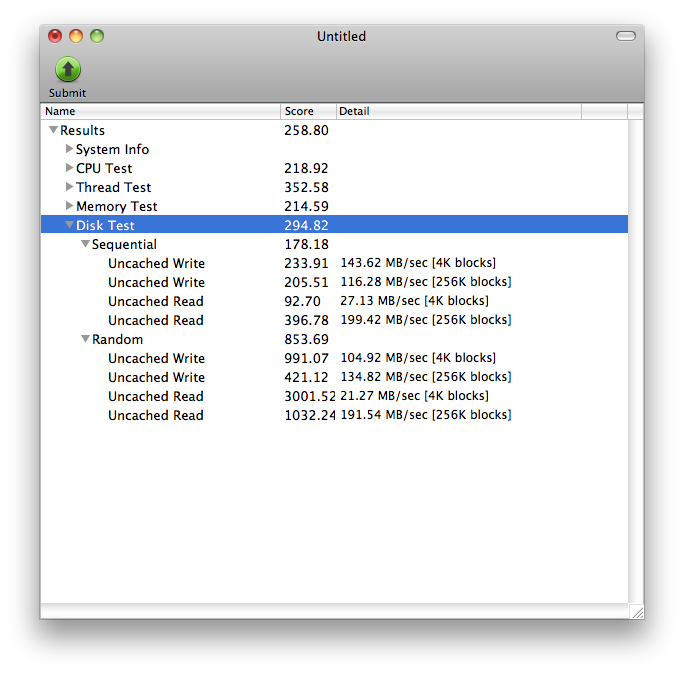Select the Random row label
The height and width of the screenshot is (674, 684).
click(117, 339)
